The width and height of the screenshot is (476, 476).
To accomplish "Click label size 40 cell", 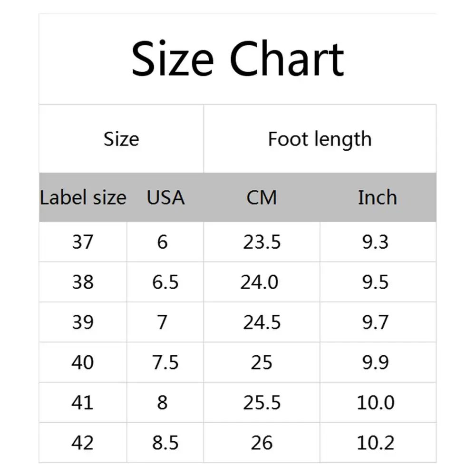I will point(83,362).
